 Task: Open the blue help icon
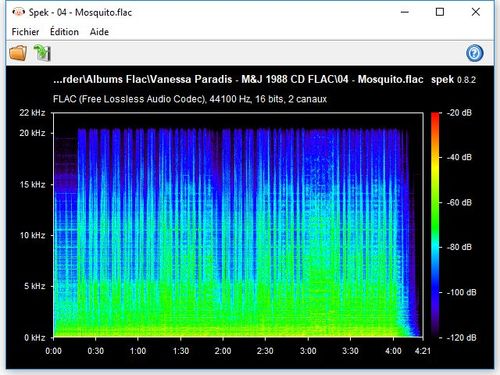click(x=474, y=53)
